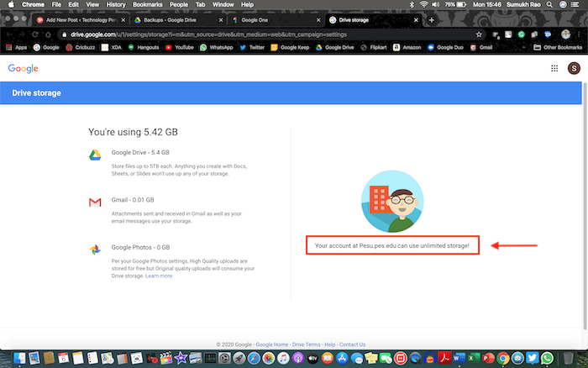Image resolution: width=588 pixels, height=368 pixels.
Task: Open Spotlight search in the menu bar
Action: (x=549, y=4)
